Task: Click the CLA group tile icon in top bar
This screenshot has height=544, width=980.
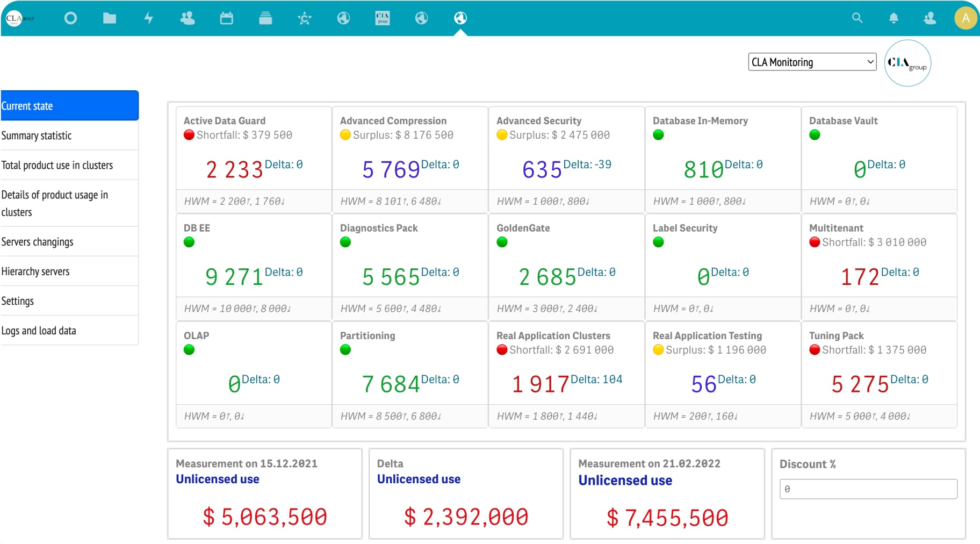Action: pyautogui.click(x=383, y=18)
